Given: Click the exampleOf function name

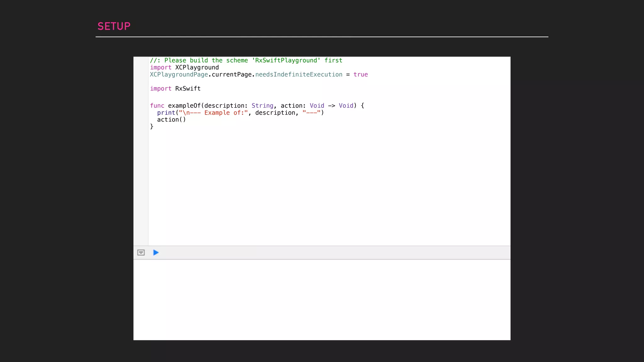Looking at the screenshot, I should (x=184, y=106).
